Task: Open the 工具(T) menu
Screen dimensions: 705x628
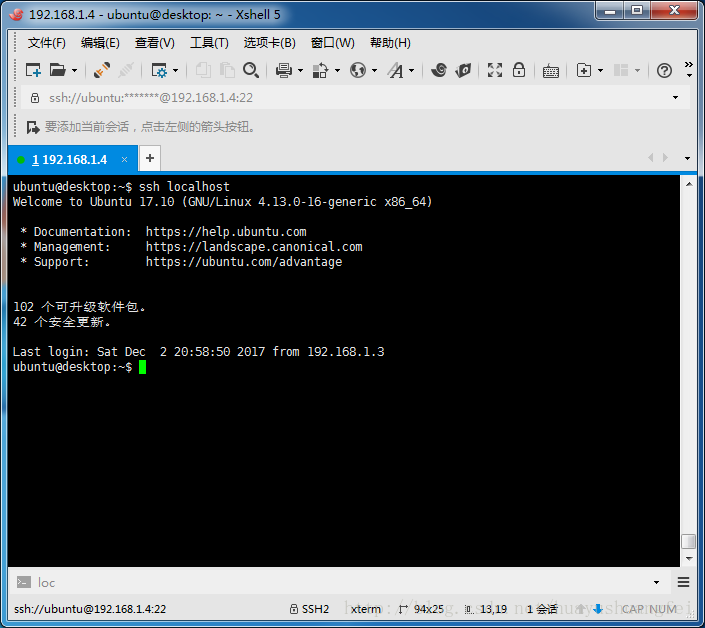Action: point(209,43)
